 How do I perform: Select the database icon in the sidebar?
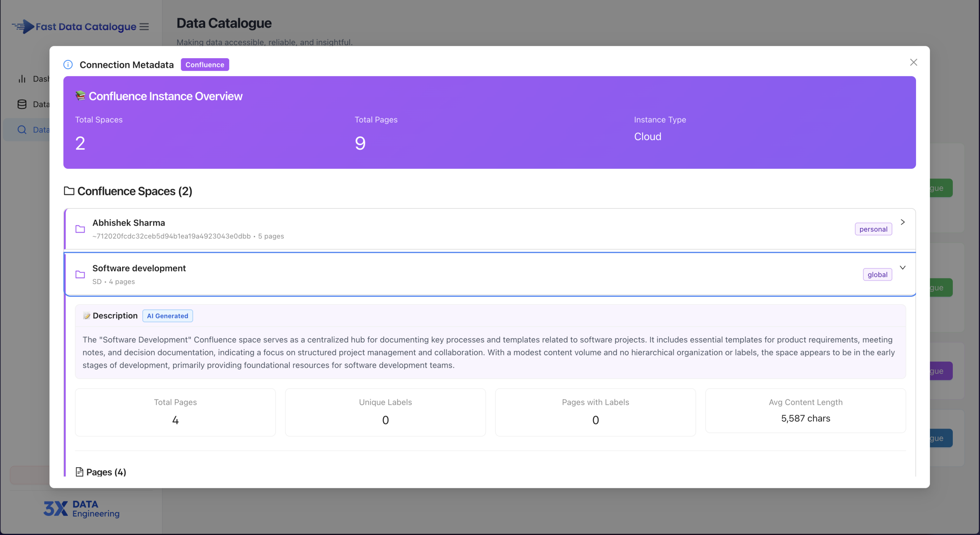click(22, 104)
